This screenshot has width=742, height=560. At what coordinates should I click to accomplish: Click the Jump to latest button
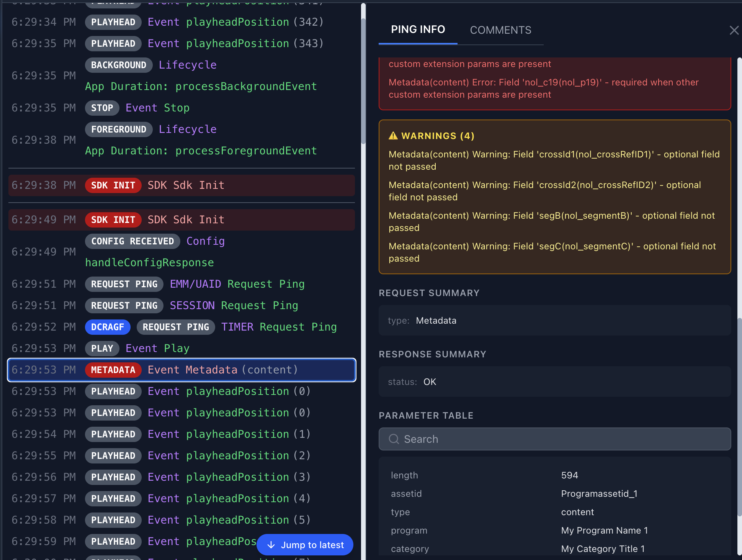[x=305, y=545]
